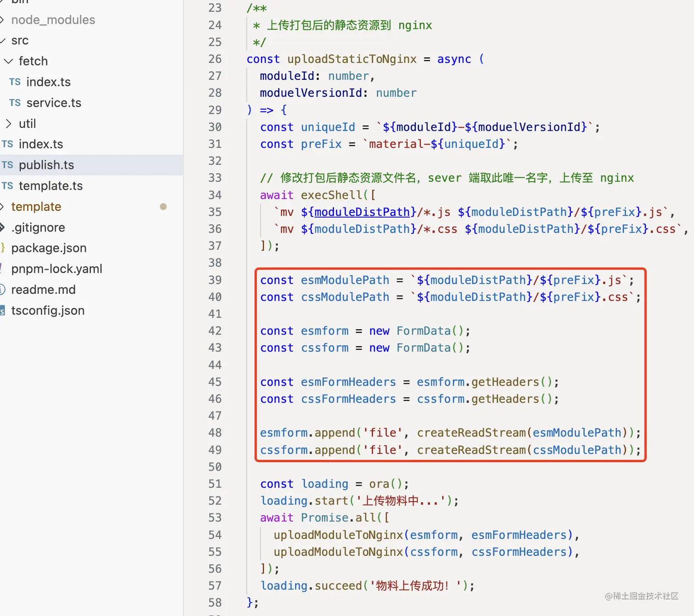Click TypeScript icon beside service.ts
Viewport: 694px width, 616px height.
pos(15,103)
